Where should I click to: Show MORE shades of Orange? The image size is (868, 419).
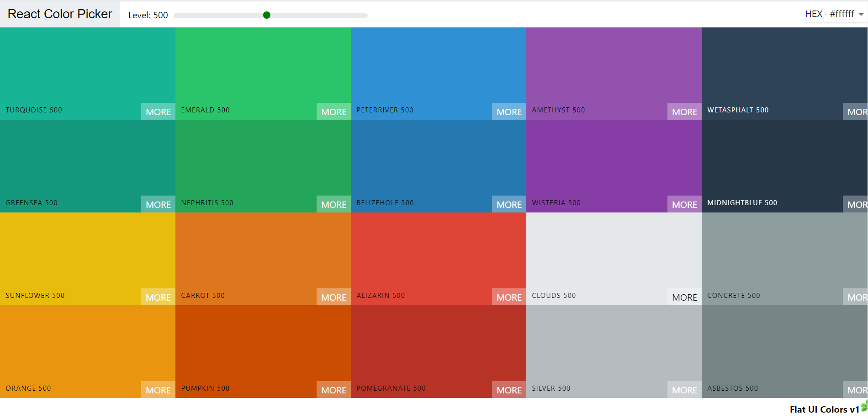(158, 390)
